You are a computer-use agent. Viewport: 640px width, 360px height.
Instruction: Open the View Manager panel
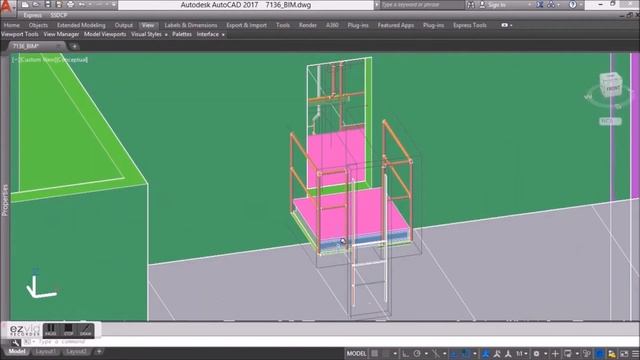click(x=61, y=34)
